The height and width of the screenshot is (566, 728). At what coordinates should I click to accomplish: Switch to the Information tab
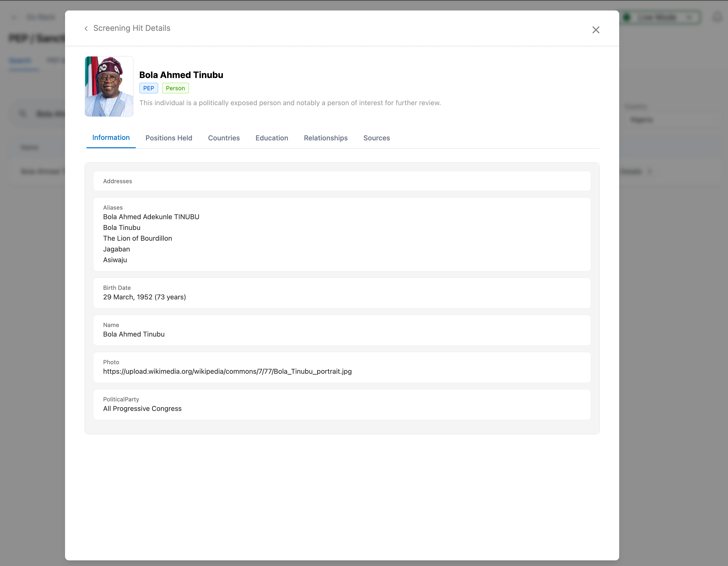111,138
